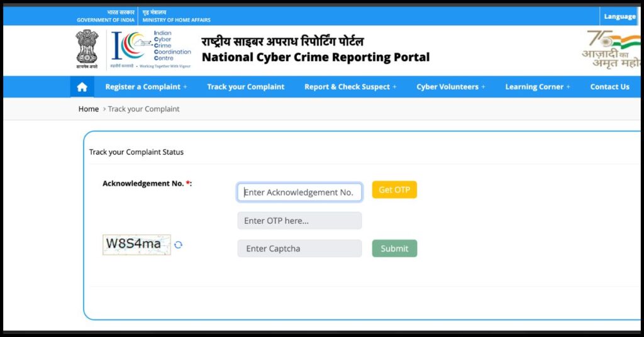Focus the Enter Captcha field
Viewport: 644px width, 337px height.
point(299,248)
